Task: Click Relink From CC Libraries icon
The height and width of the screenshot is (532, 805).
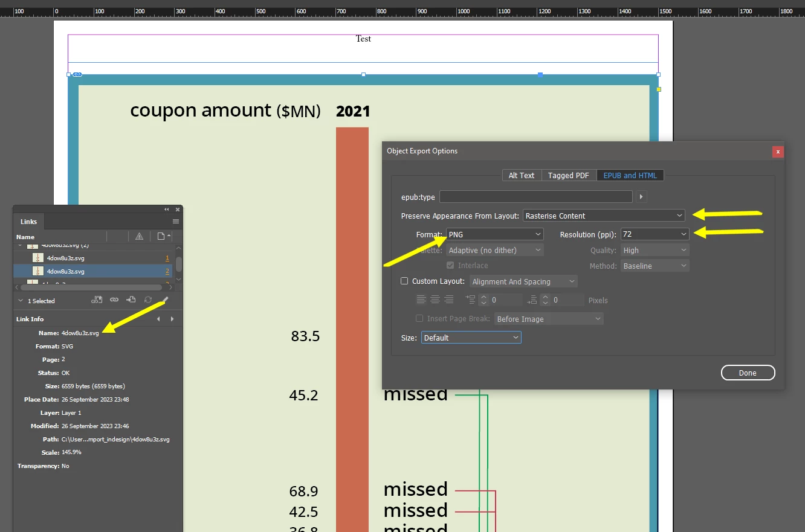Action: [97, 300]
